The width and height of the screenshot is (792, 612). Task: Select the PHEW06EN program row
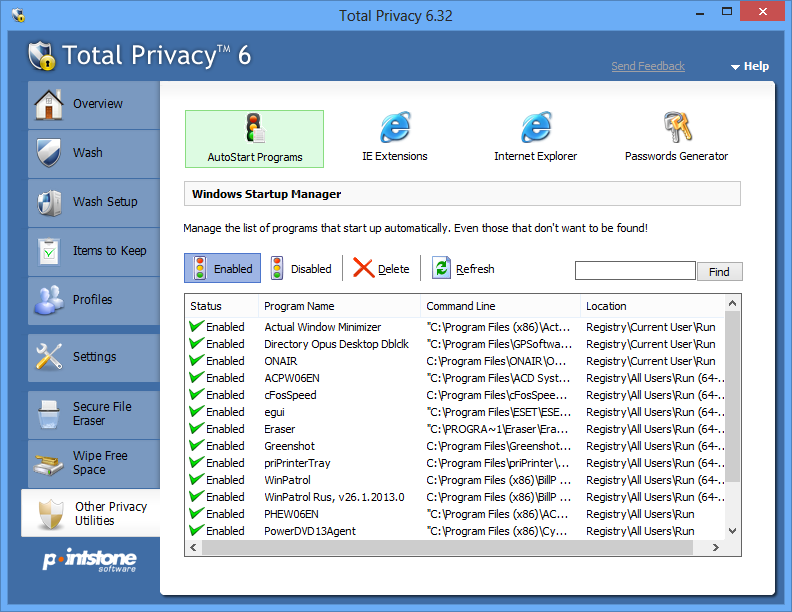click(456, 514)
